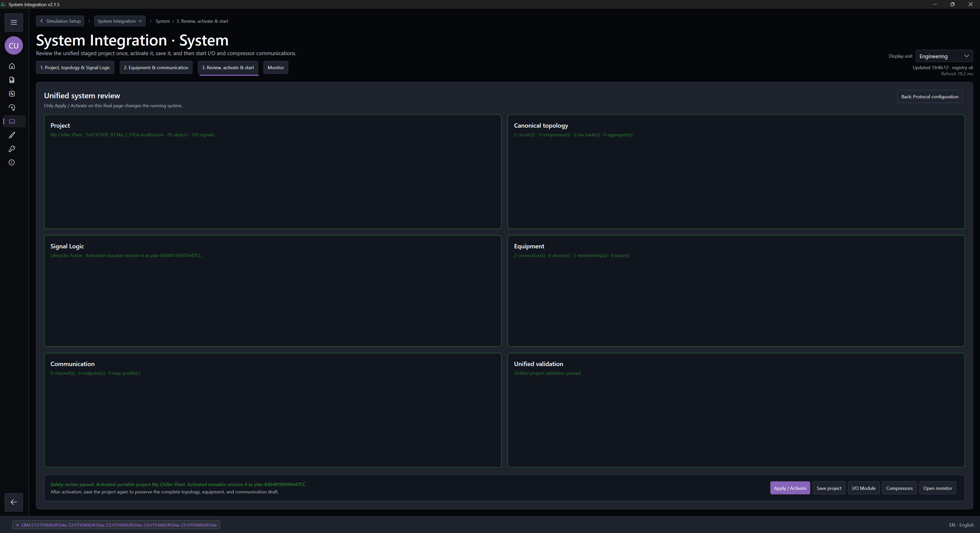Open the hamburger navigation menu
This screenshot has width=980, height=533.
(x=14, y=22)
